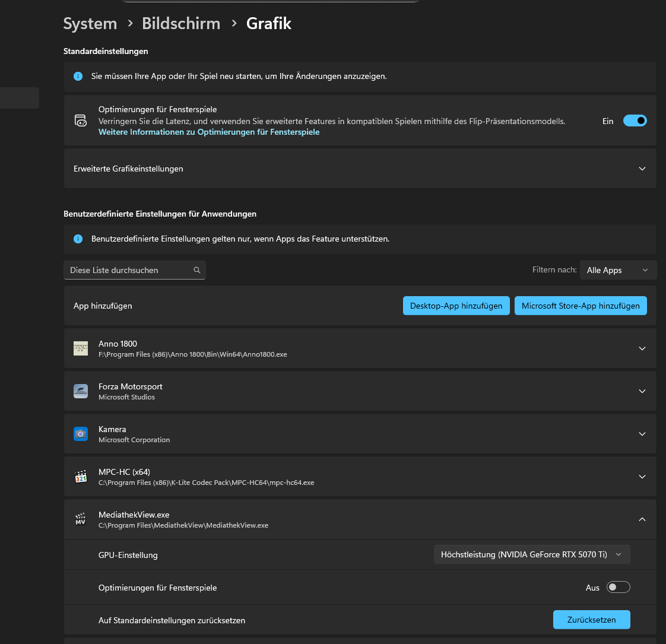Viewport: 666px width, 644px height.
Task: Select the Forza Motorsport app icon
Action: point(81,391)
